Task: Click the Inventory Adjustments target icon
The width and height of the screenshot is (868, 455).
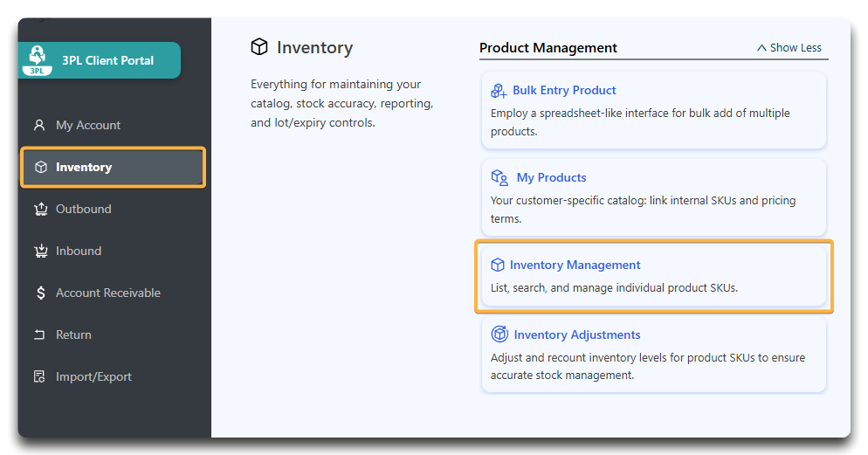Action: [499, 334]
